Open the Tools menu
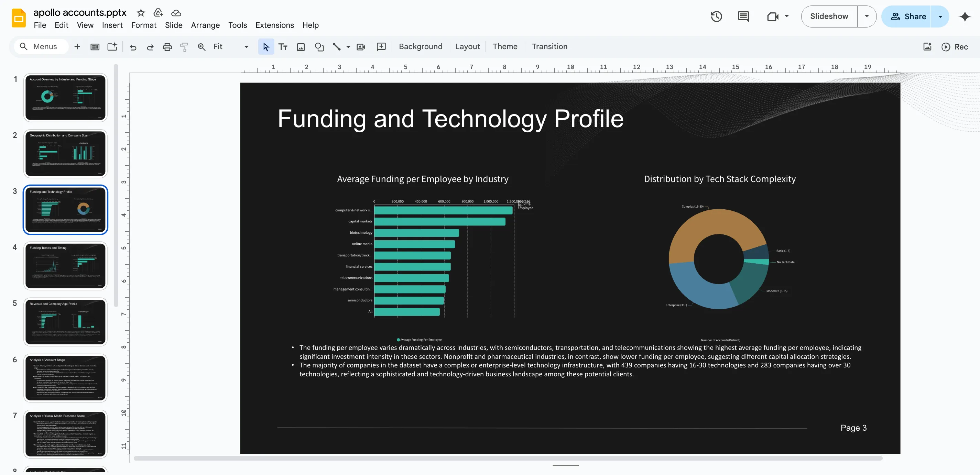The image size is (980, 475). 237,25
